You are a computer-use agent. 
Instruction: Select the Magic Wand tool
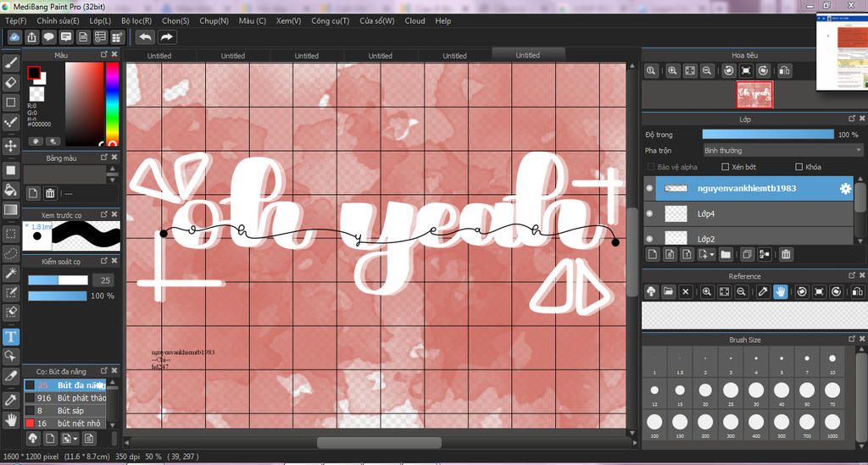pos(10,273)
